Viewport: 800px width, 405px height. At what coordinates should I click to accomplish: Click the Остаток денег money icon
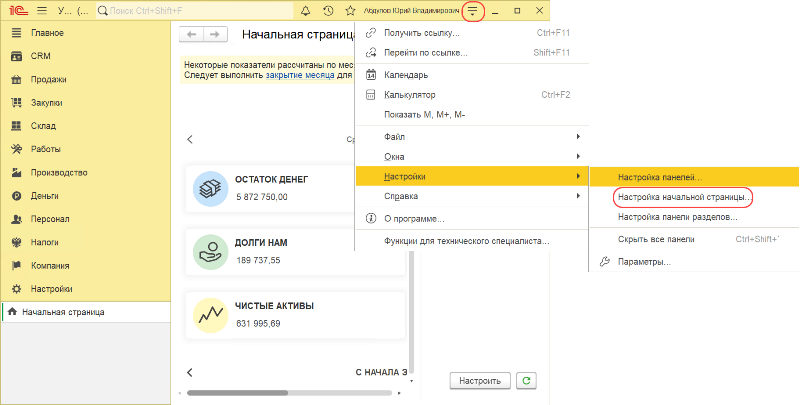pyautogui.click(x=210, y=189)
